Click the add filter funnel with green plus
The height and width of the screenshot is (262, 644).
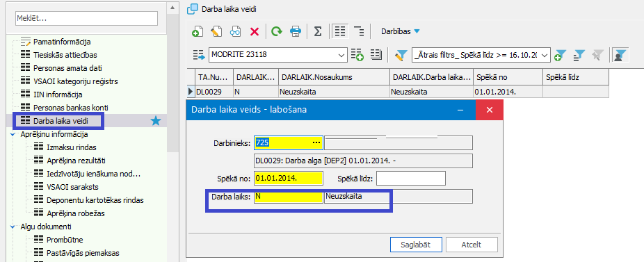click(x=561, y=55)
